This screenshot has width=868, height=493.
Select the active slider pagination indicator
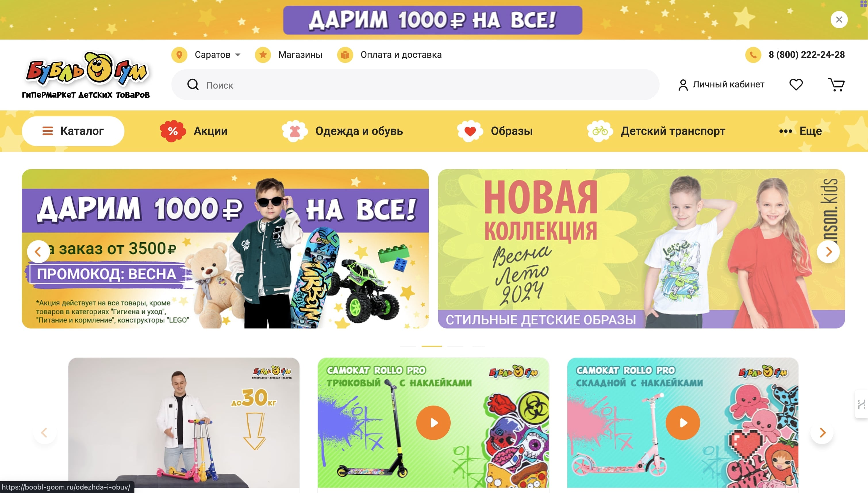pyautogui.click(x=432, y=346)
